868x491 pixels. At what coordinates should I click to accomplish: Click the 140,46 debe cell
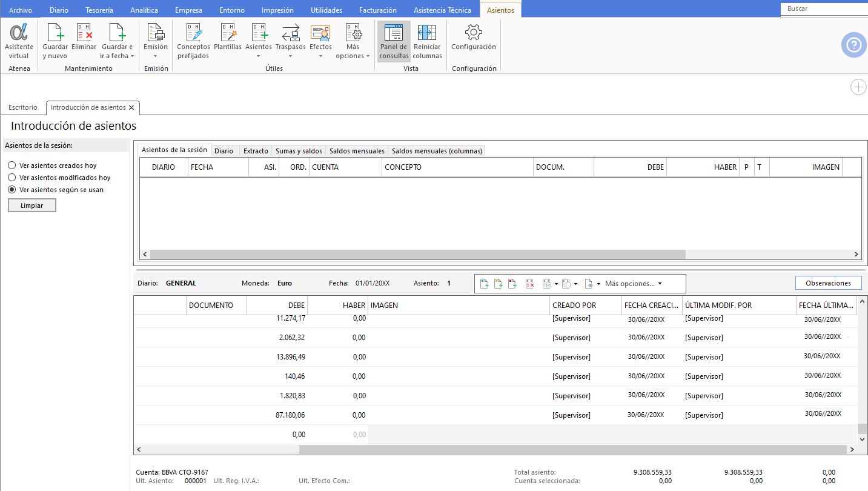(277, 376)
